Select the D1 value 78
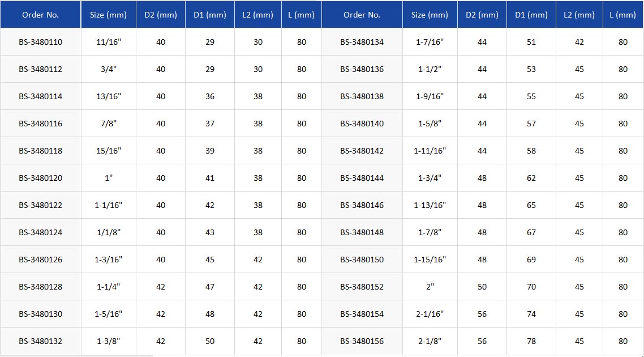The image size is (644, 357). click(x=531, y=341)
